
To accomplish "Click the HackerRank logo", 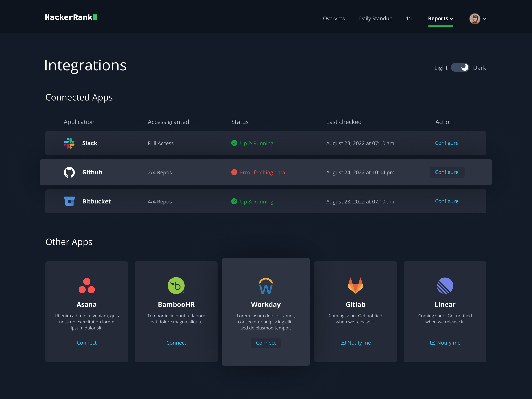I will (x=71, y=17).
